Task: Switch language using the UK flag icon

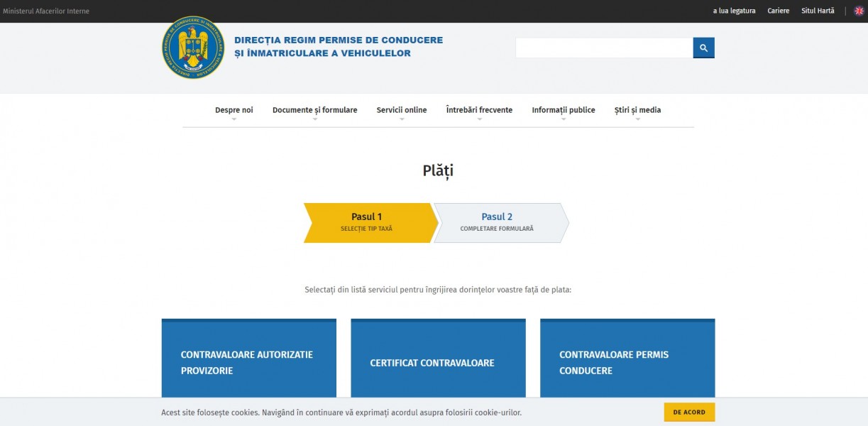Action: [859, 11]
